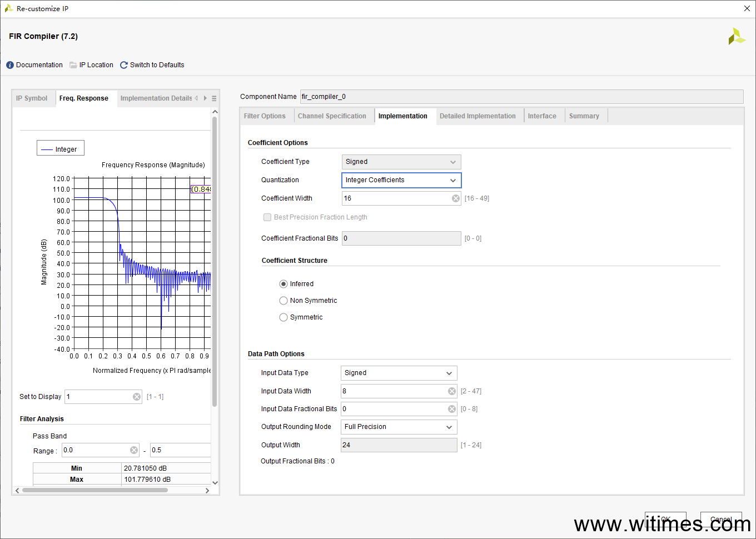Click scroll right arrow at panel bottom
Viewport: 756px width, 539px height.
[207, 490]
